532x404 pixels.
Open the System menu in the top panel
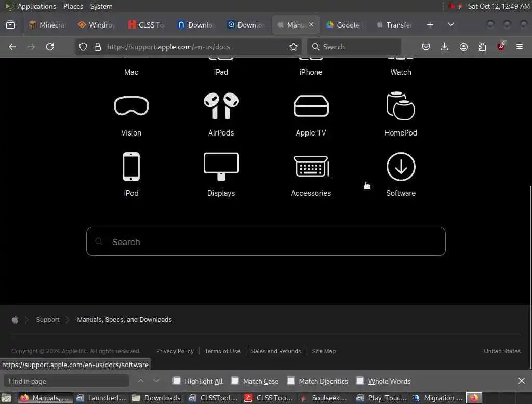coord(101,6)
